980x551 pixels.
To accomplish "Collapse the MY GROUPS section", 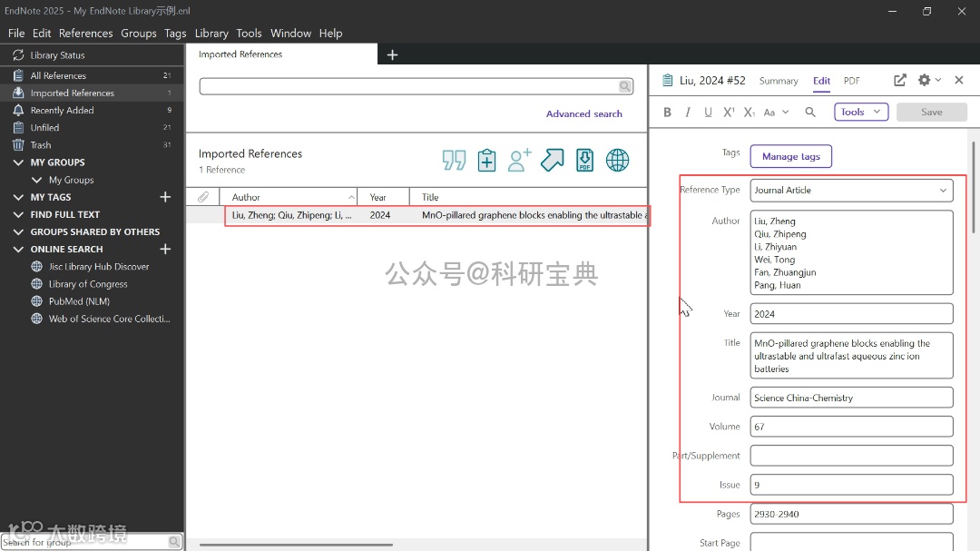I will point(18,162).
